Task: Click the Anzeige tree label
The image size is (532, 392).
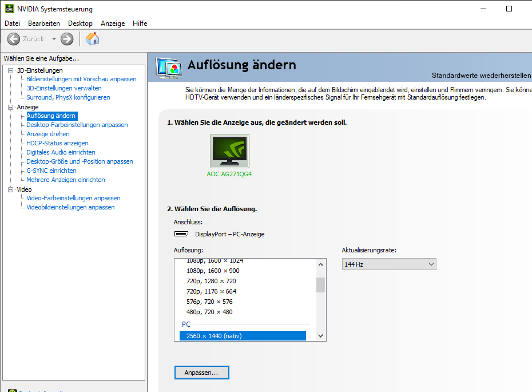Action: (x=28, y=107)
